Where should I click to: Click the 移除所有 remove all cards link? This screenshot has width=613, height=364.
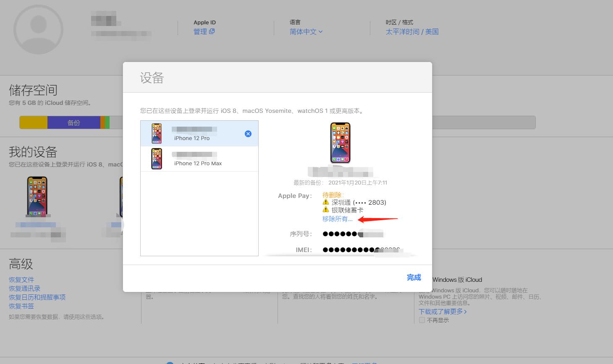click(337, 219)
